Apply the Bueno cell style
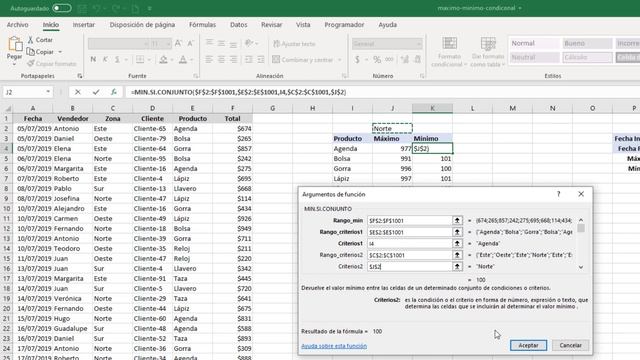This screenshot has width=640, height=360. point(587,43)
